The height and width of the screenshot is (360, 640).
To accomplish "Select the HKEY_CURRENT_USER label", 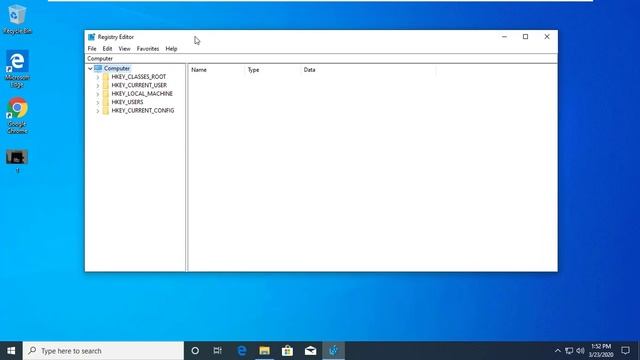I will coord(139,85).
